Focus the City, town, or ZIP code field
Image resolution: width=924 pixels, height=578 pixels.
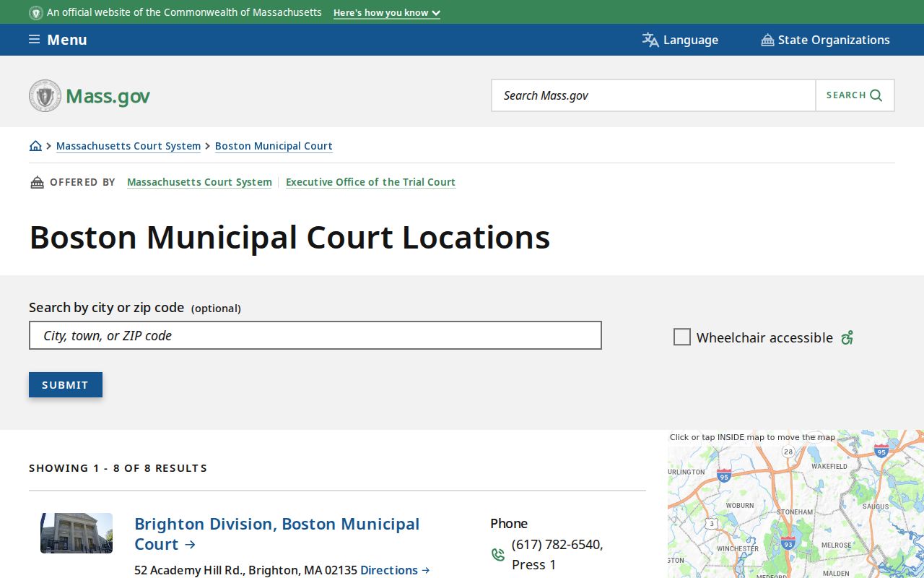(x=315, y=335)
